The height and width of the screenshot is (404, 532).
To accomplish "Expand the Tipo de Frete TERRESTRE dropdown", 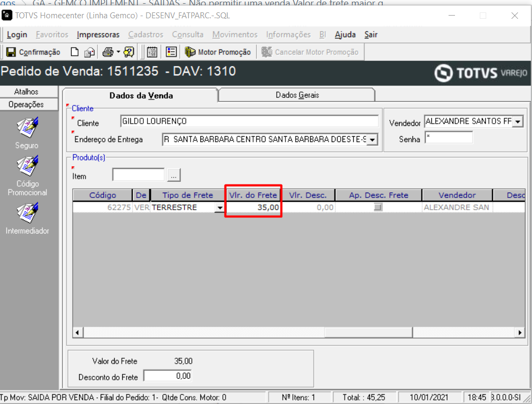I will pyautogui.click(x=220, y=208).
